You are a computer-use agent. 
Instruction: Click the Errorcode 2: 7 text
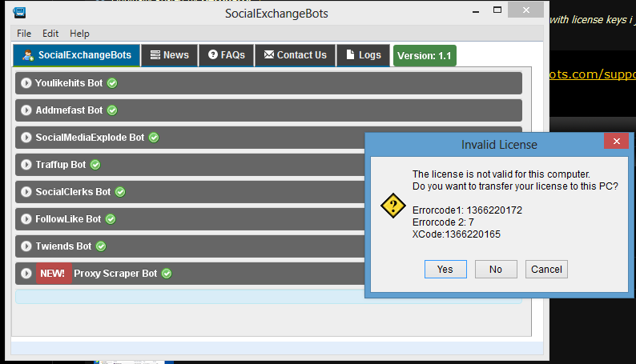443,222
